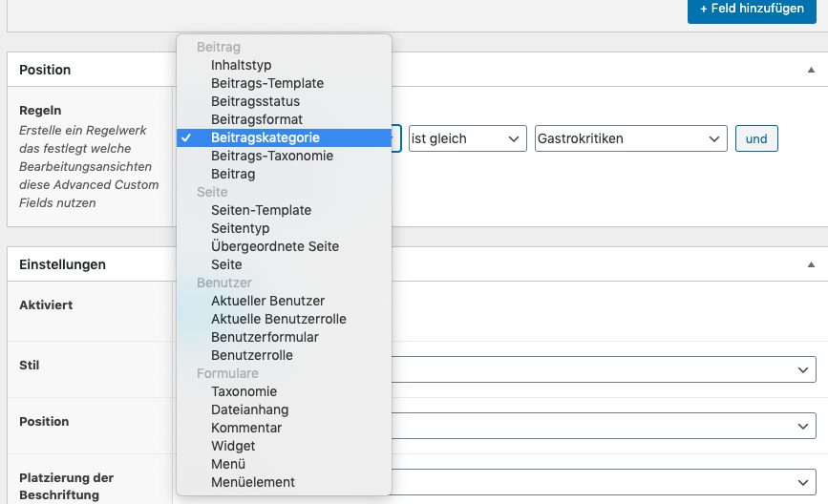This screenshot has height=504, width=828.
Task: Collapse the Einstellungen panel with the triangle
Action: pyautogui.click(x=811, y=264)
